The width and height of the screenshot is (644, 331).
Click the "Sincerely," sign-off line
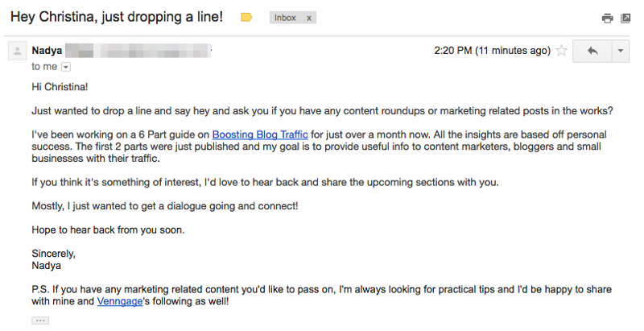click(x=53, y=254)
